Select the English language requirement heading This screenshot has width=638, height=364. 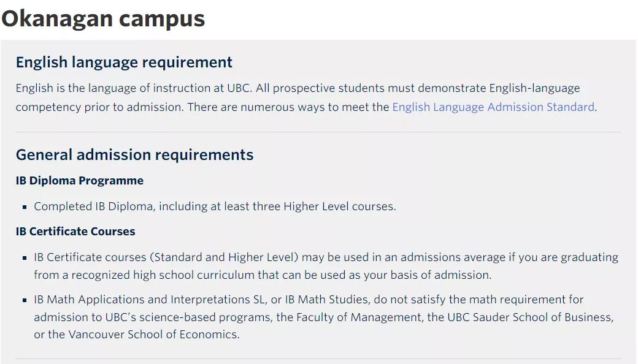tap(124, 63)
